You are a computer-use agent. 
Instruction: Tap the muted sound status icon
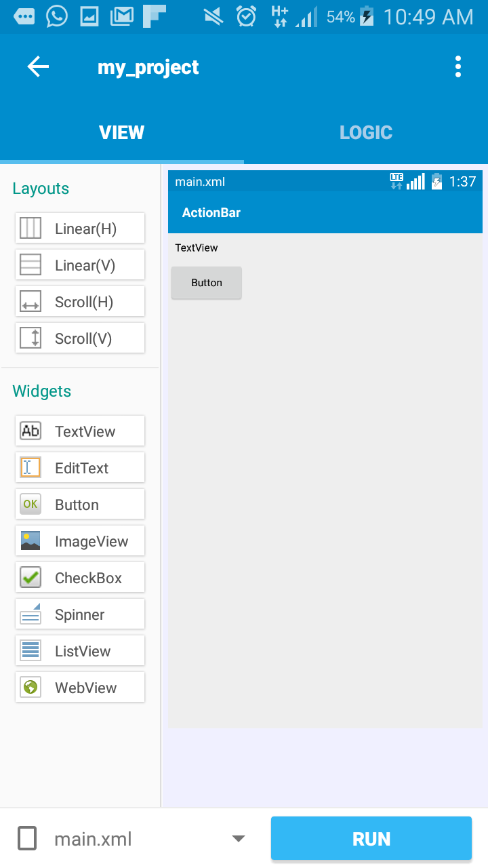(x=213, y=16)
